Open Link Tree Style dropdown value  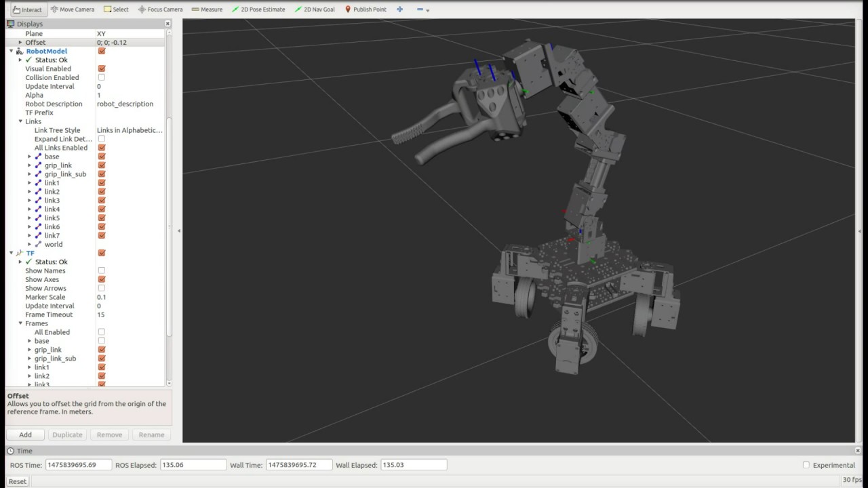(130, 130)
